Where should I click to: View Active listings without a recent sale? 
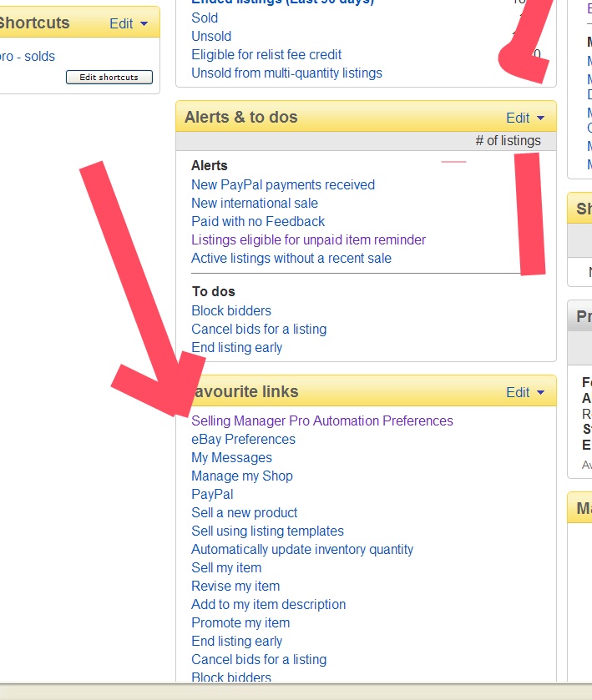291,258
